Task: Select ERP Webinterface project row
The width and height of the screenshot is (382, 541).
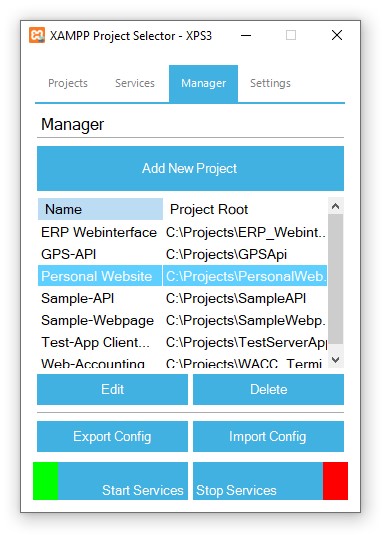Action: pos(183,232)
